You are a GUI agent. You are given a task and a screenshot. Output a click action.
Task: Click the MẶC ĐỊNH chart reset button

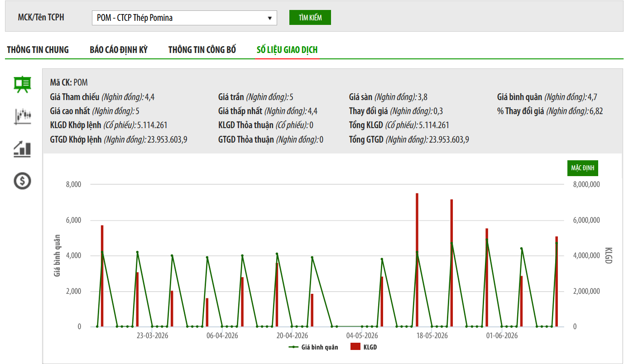583,168
